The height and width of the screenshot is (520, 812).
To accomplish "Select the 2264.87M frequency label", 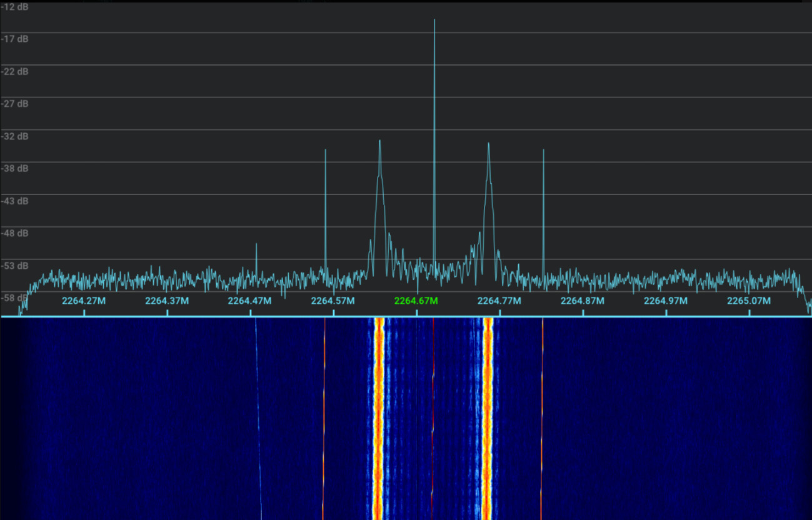I will click(582, 301).
